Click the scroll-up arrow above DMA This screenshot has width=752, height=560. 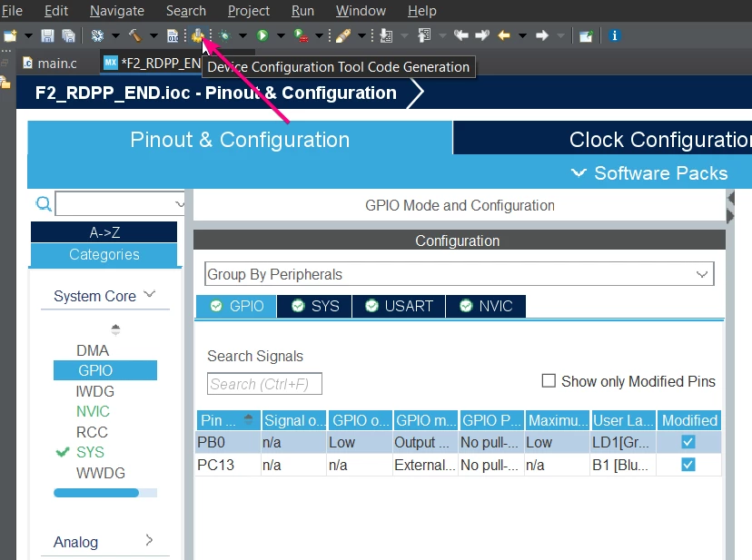[x=115, y=329]
